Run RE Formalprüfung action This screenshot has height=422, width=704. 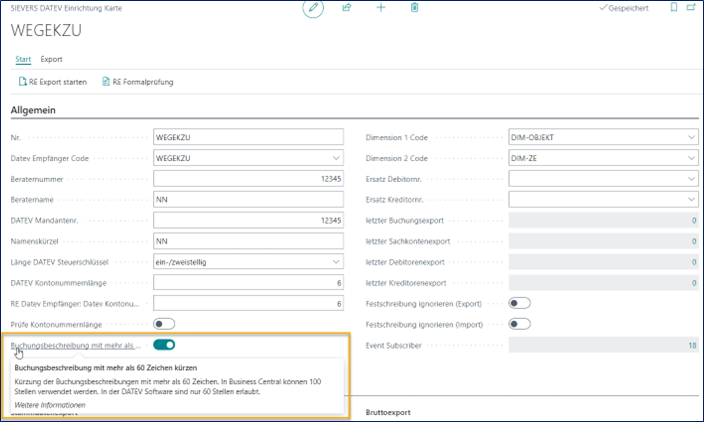coord(140,81)
